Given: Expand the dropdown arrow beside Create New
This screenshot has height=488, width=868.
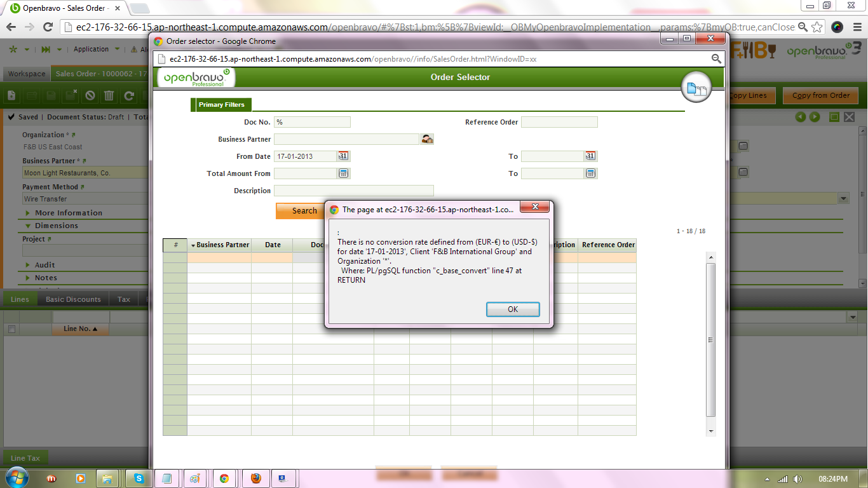Looking at the screenshot, I should pyautogui.click(x=27, y=50).
